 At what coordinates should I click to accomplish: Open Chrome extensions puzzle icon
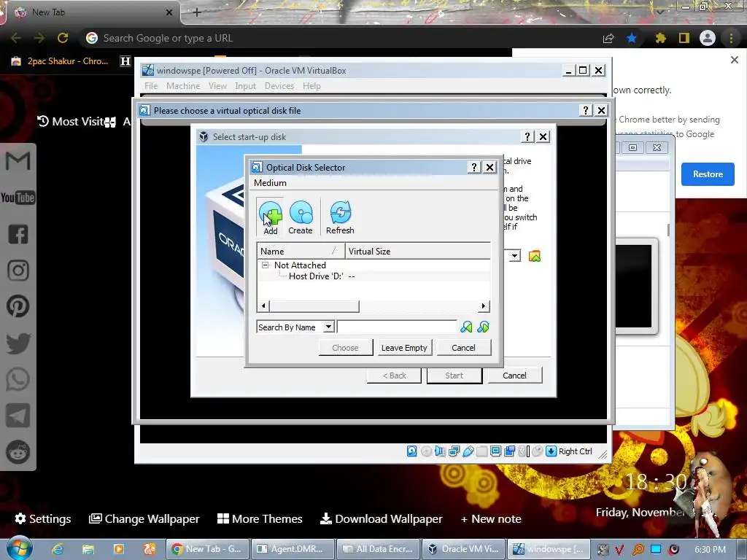660,38
